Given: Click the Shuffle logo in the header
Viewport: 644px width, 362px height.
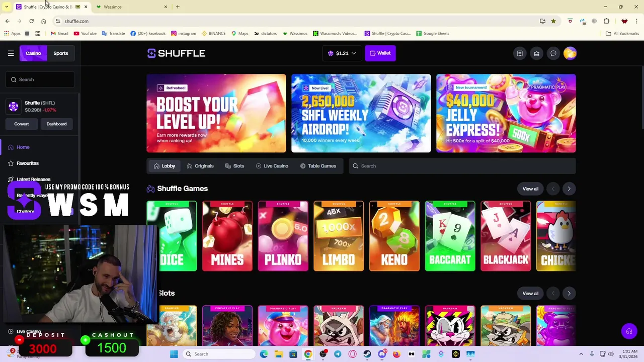Looking at the screenshot, I should pyautogui.click(x=176, y=53).
